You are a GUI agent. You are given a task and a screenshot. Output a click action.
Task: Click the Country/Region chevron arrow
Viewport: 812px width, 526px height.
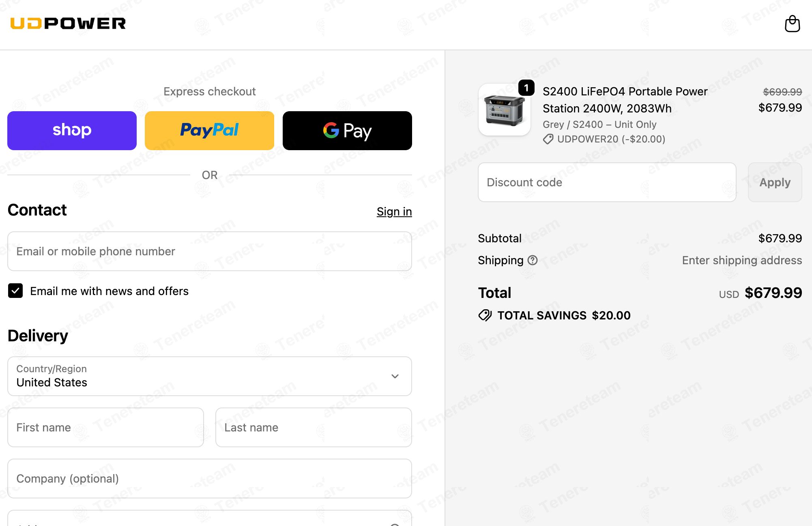[395, 376]
